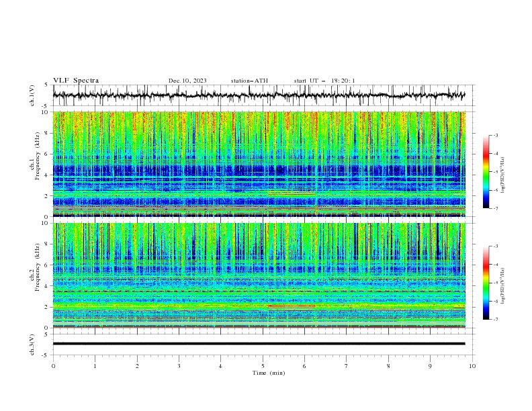Click the '4' tick on ch.2 frequency axis
Viewport: 532px width, 411px height.
pos(48,286)
